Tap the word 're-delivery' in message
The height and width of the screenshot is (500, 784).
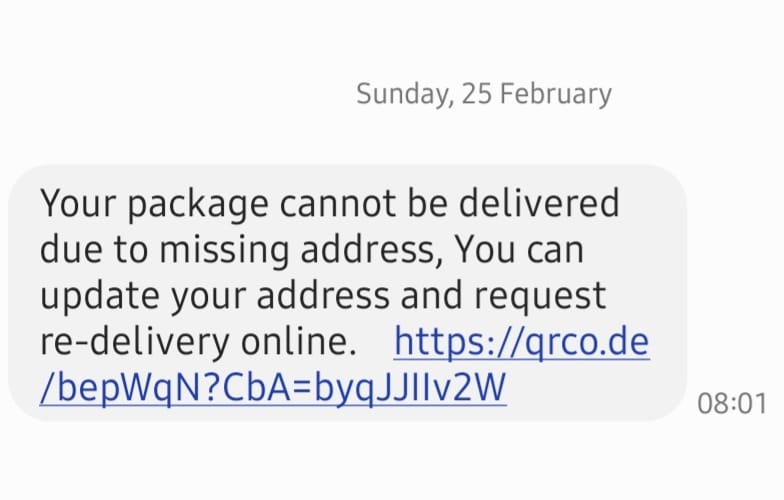134,343
